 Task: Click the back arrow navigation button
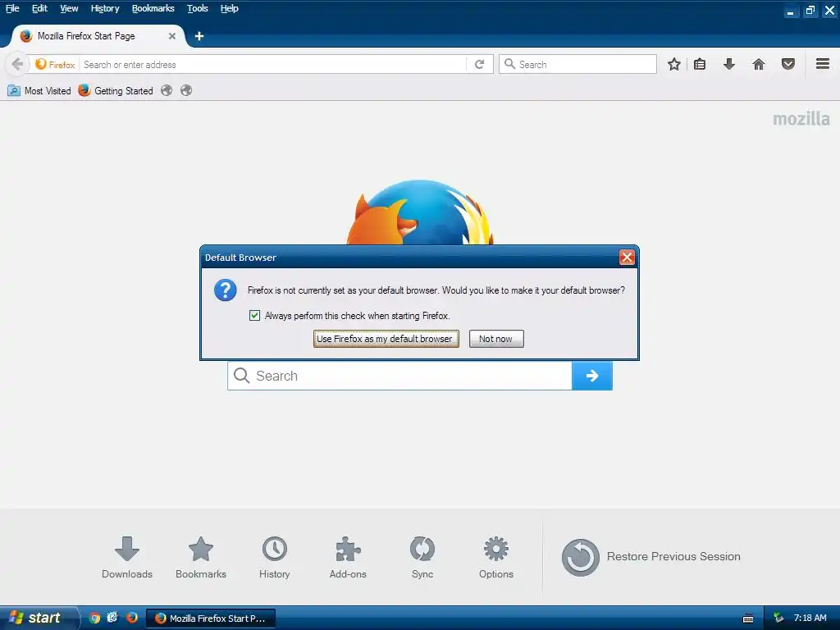click(x=17, y=64)
